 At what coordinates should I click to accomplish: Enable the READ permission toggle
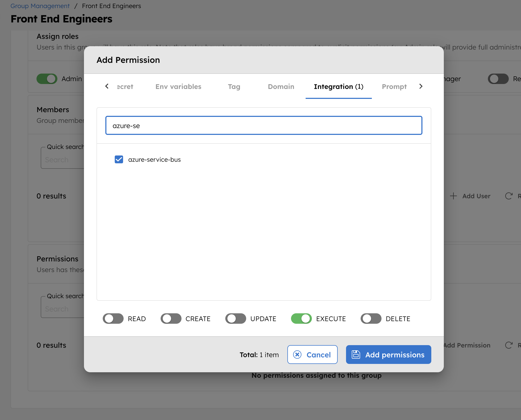click(x=113, y=319)
